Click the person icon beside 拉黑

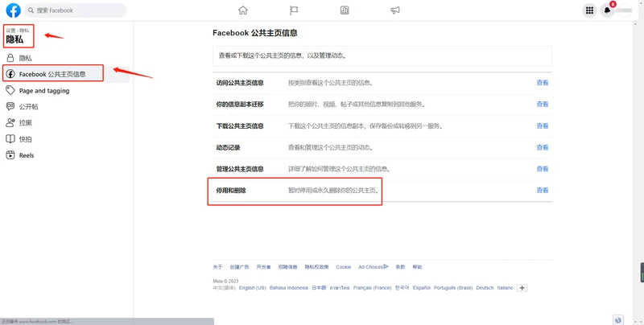[x=10, y=123]
